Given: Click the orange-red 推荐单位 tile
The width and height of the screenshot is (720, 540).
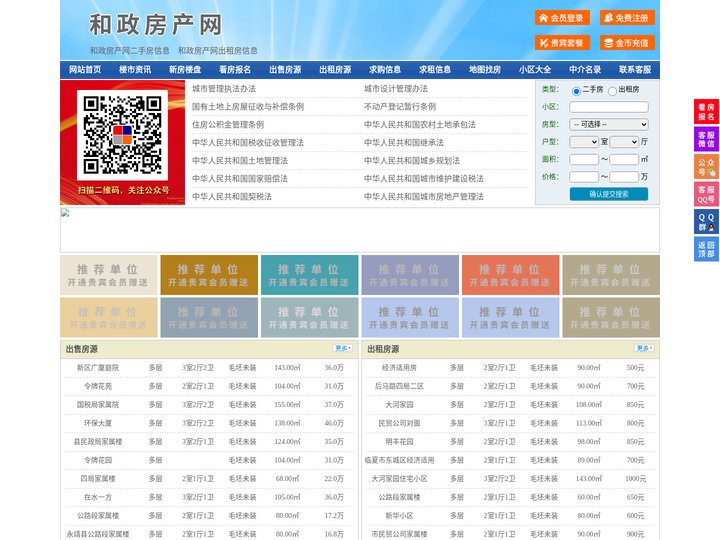Looking at the screenshot, I should click(511, 275).
